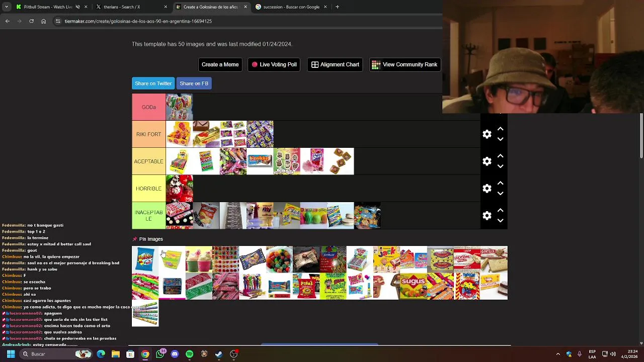Reload the TierMaker page
Viewport: 644px width, 362px height.
tap(31, 21)
